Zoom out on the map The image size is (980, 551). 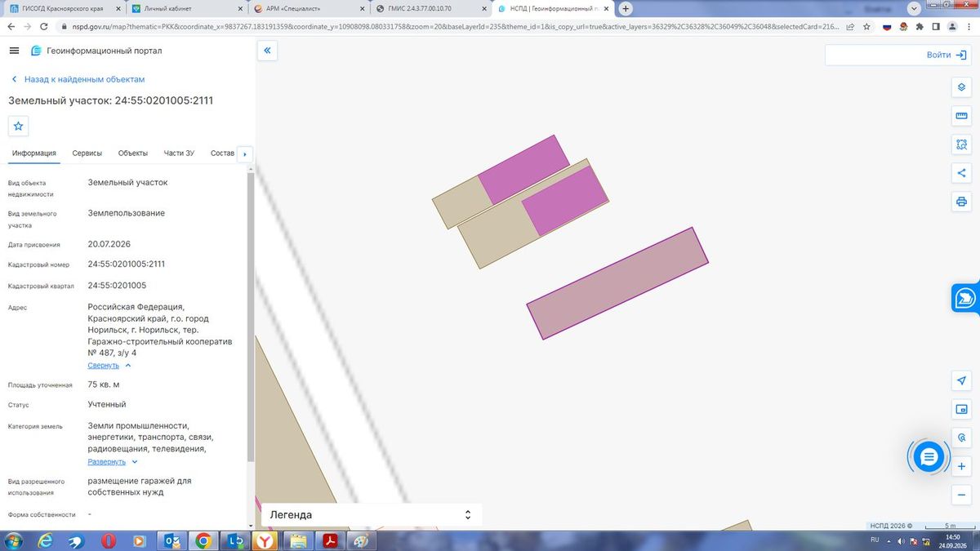(x=961, y=495)
